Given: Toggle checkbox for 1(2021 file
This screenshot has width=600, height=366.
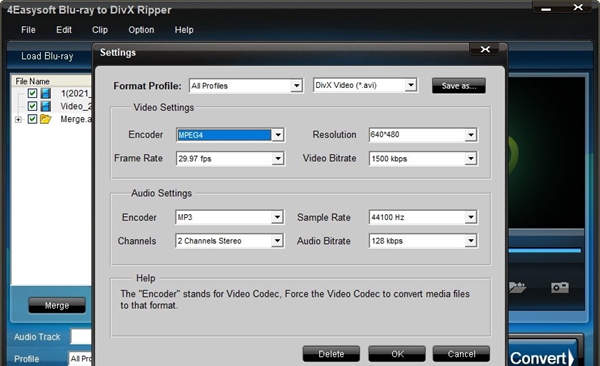Looking at the screenshot, I should [33, 93].
